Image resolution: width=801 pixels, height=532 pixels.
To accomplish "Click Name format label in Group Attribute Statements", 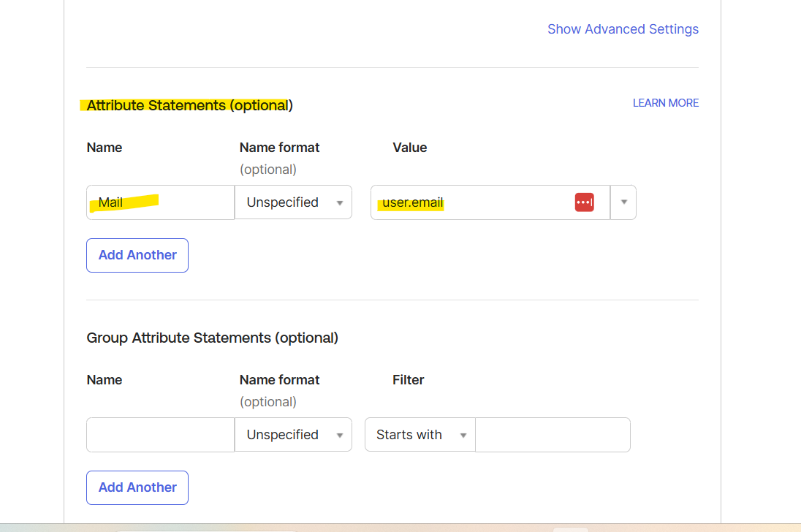I will 279,380.
